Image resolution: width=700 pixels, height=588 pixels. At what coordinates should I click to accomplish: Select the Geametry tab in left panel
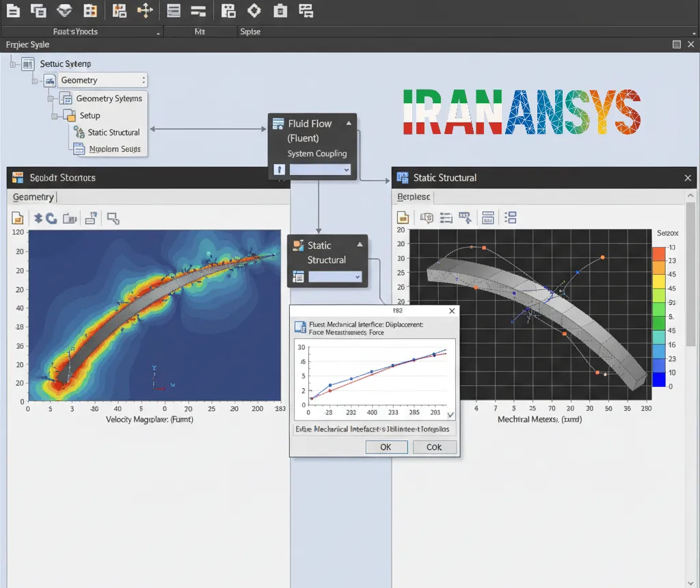(x=33, y=197)
